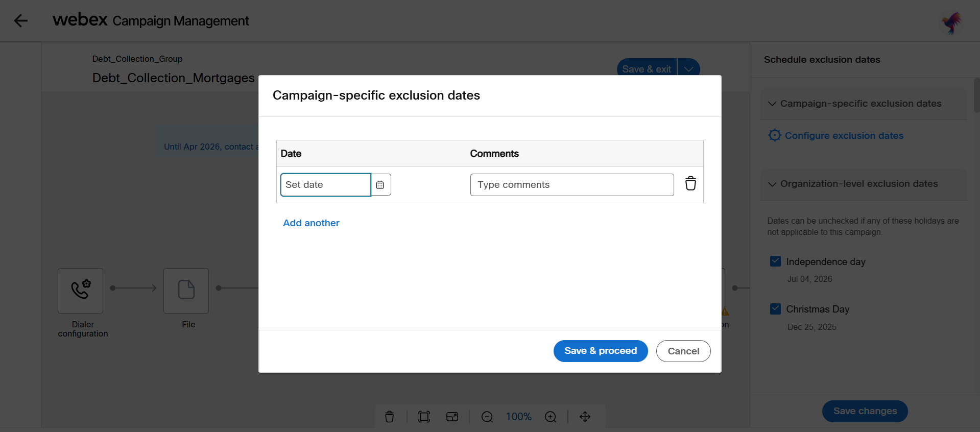Click the Dec 25, 2025 date text

811,327
